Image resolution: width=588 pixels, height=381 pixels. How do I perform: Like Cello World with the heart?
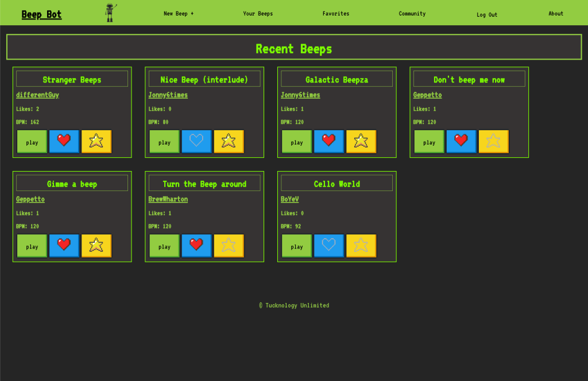click(328, 246)
